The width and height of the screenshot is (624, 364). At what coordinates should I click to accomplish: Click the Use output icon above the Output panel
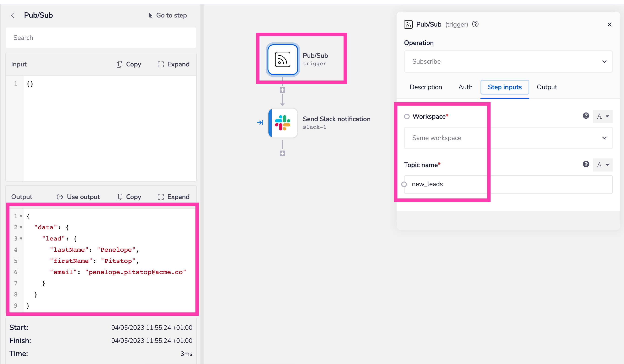click(x=60, y=197)
